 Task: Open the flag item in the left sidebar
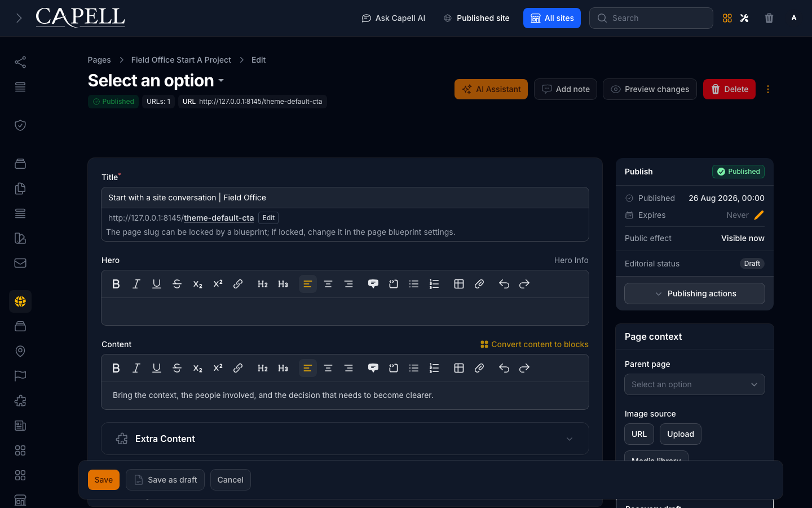point(20,376)
